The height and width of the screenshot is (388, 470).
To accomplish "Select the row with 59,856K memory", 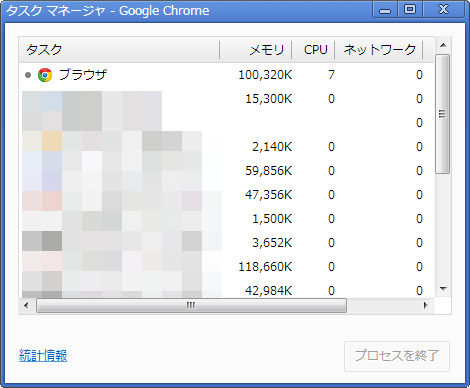I will (226, 171).
